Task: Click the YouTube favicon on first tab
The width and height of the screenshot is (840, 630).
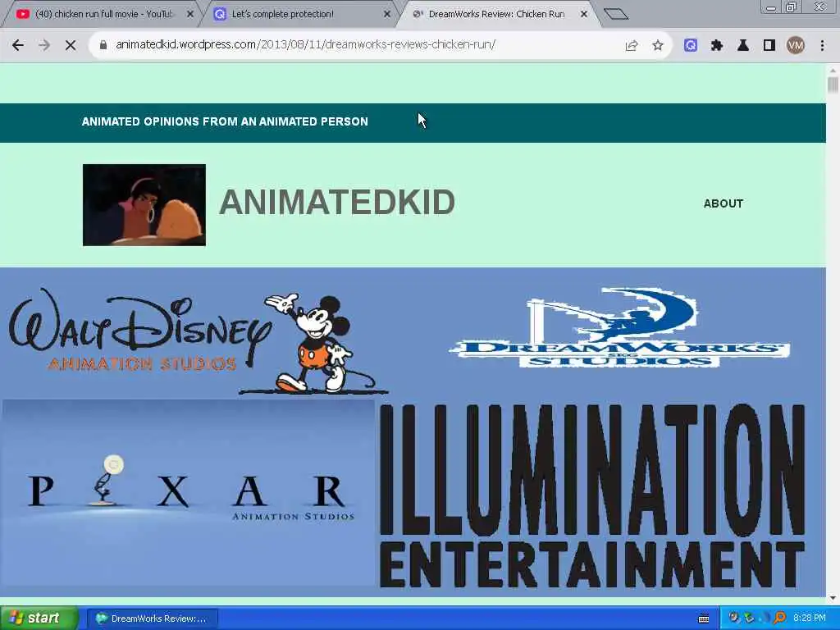Action: click(22, 14)
